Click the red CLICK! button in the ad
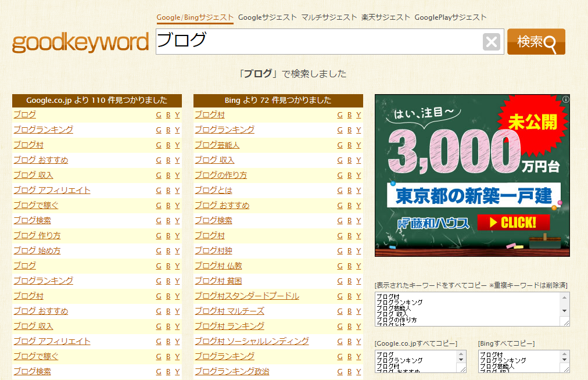 click(x=514, y=223)
